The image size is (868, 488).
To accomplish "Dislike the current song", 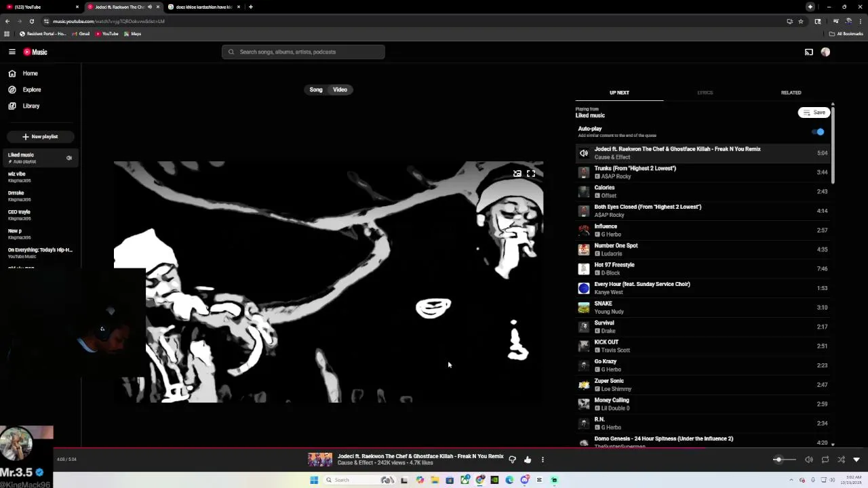I will [x=513, y=460].
